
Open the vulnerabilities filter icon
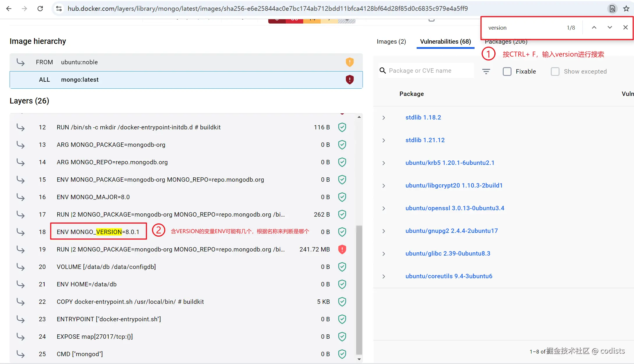(486, 71)
